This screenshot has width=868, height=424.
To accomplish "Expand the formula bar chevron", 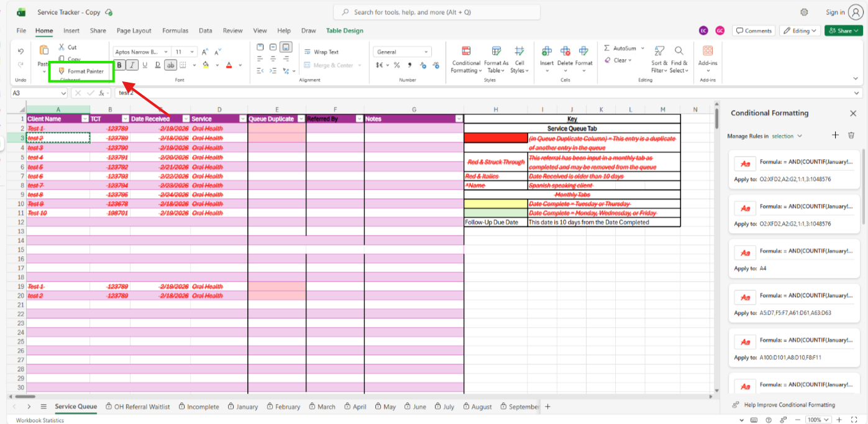I will tap(857, 93).
